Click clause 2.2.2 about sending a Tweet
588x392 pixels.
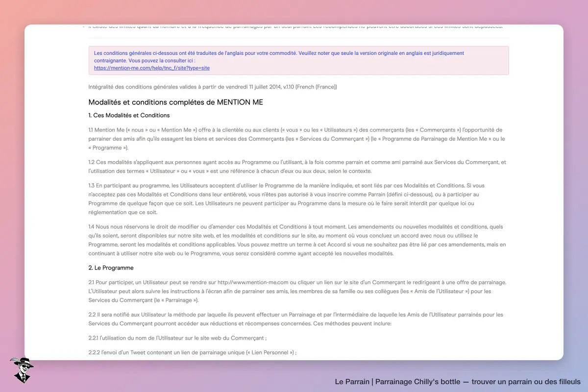tap(193, 352)
